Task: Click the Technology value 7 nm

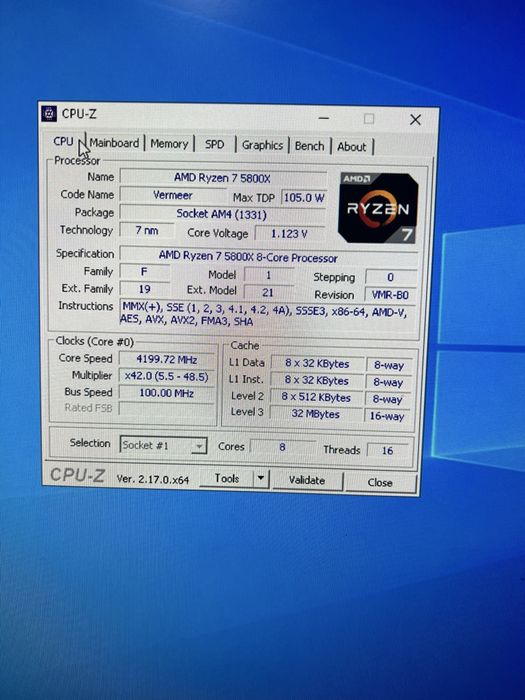Action: [147, 230]
